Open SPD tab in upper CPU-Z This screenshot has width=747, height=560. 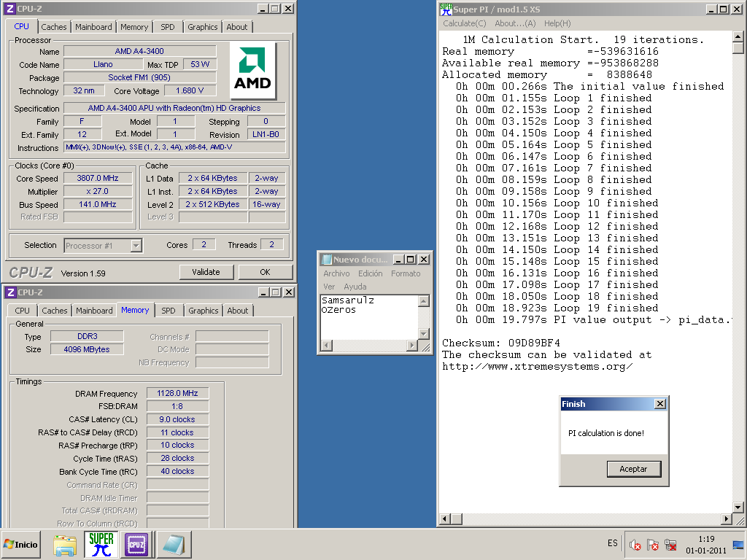click(x=168, y=27)
